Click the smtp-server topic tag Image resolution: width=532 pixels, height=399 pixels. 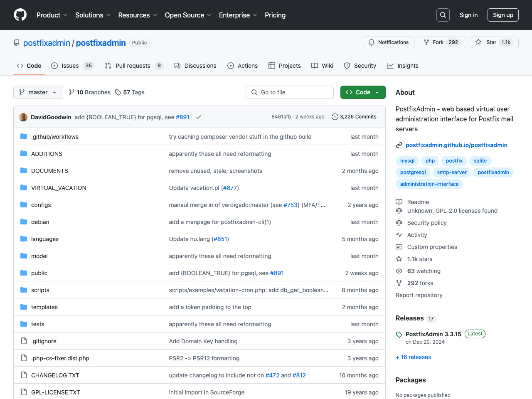(452, 172)
